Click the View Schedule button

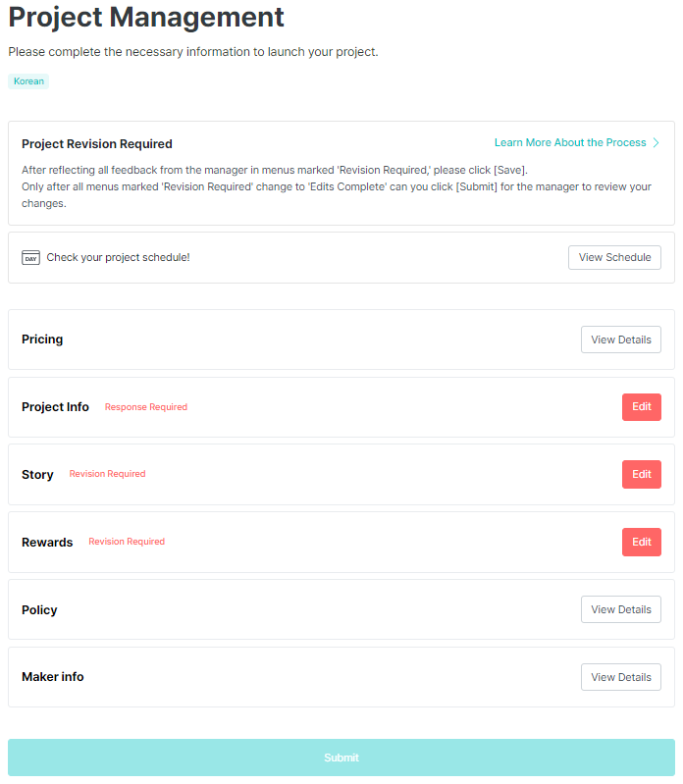pyautogui.click(x=614, y=258)
